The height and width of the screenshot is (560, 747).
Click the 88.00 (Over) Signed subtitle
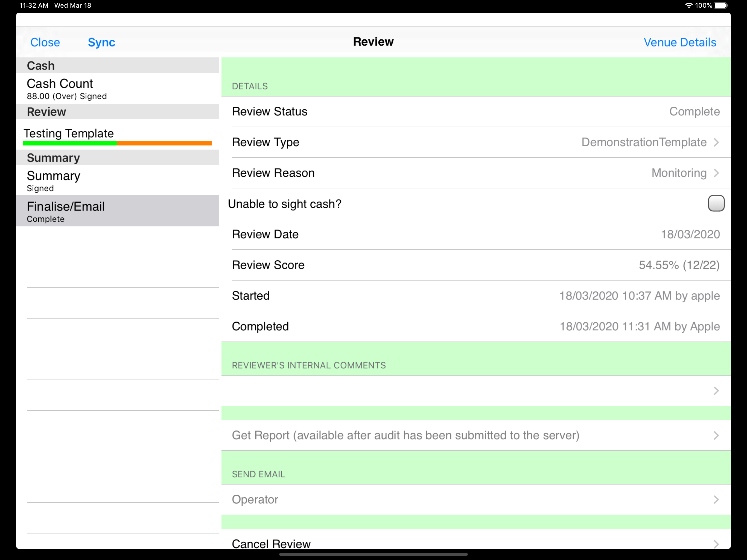coord(67,96)
